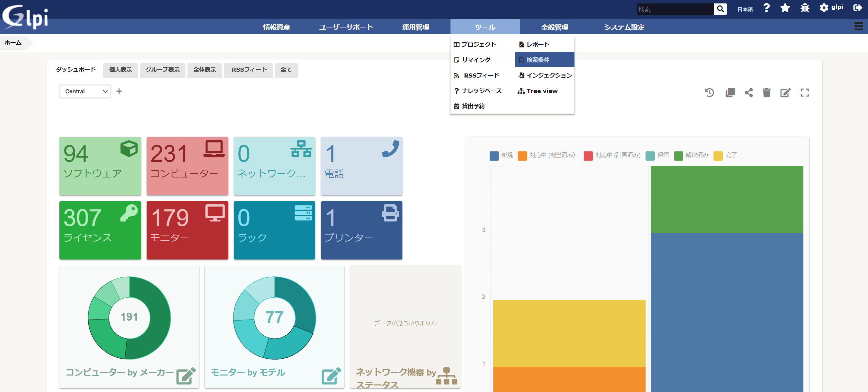Click the duplicate dashboard icon
Image resolution: width=868 pixels, height=392 pixels.
[730, 93]
